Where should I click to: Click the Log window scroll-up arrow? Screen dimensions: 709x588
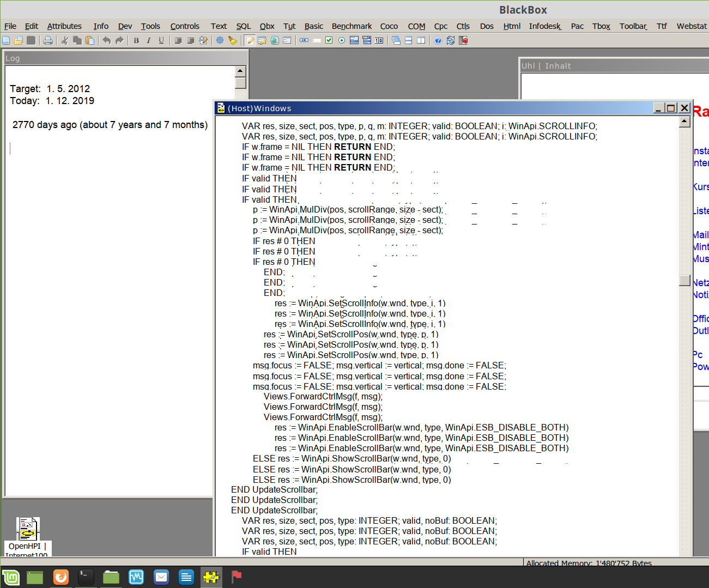pos(240,71)
